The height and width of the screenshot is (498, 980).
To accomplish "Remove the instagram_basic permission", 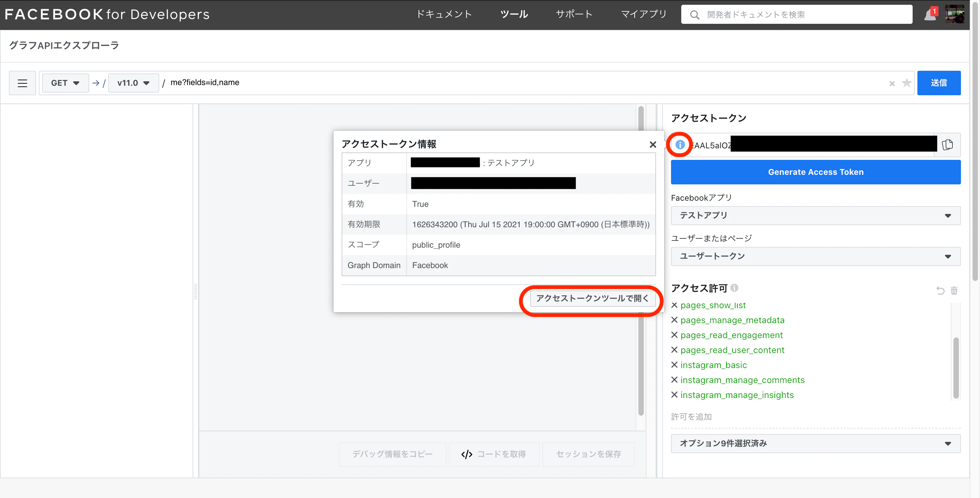I will 674,365.
